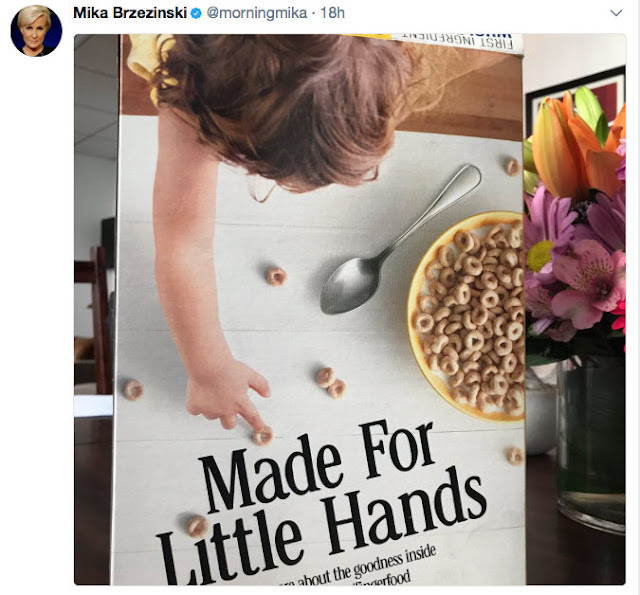Open the tweet via 18h timestamp
Screen dimensions: 640x595
pos(332,13)
